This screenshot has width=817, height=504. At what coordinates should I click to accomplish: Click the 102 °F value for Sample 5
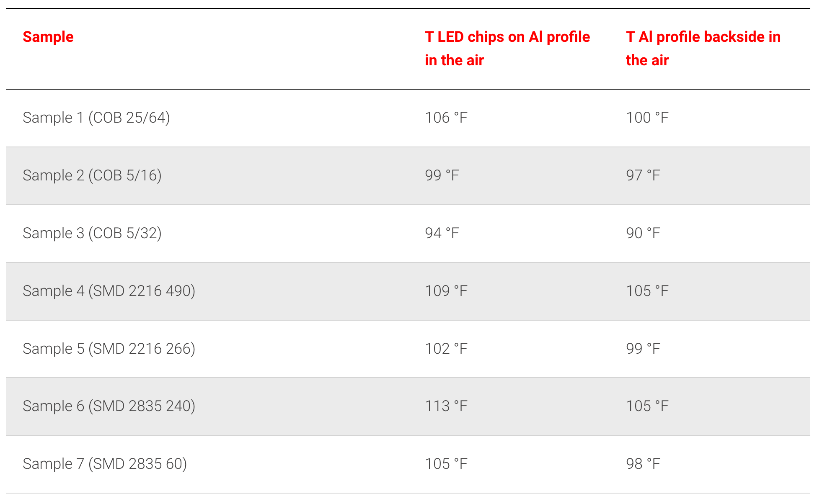pyautogui.click(x=446, y=349)
